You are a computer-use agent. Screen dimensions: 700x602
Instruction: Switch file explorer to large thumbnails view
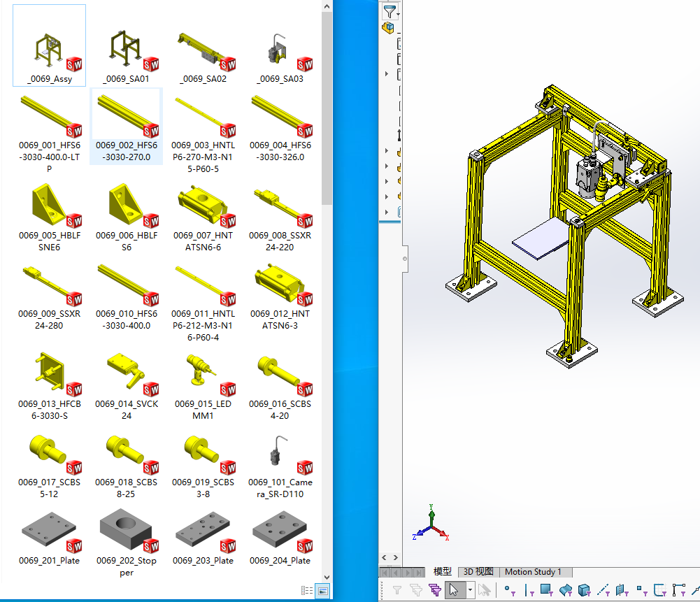(x=322, y=591)
